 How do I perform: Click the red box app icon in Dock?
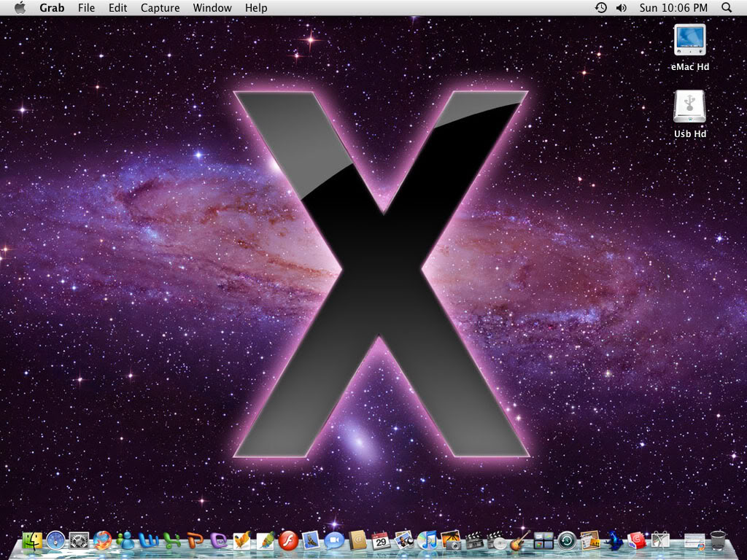point(637,541)
